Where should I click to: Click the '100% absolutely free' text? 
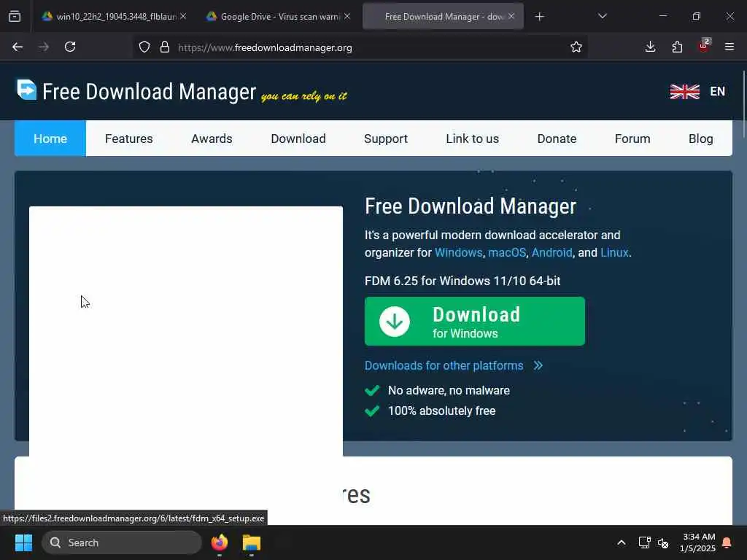[x=441, y=411]
